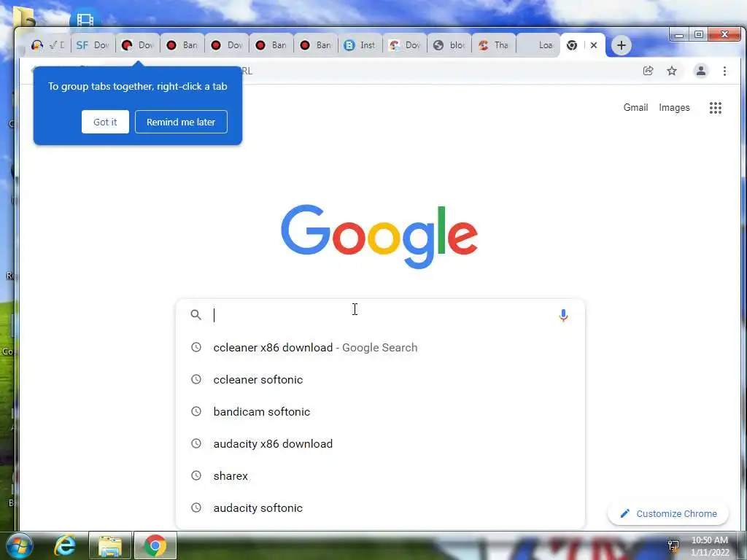Switch to the SourceForge 'SF Dov' tab

(93, 45)
